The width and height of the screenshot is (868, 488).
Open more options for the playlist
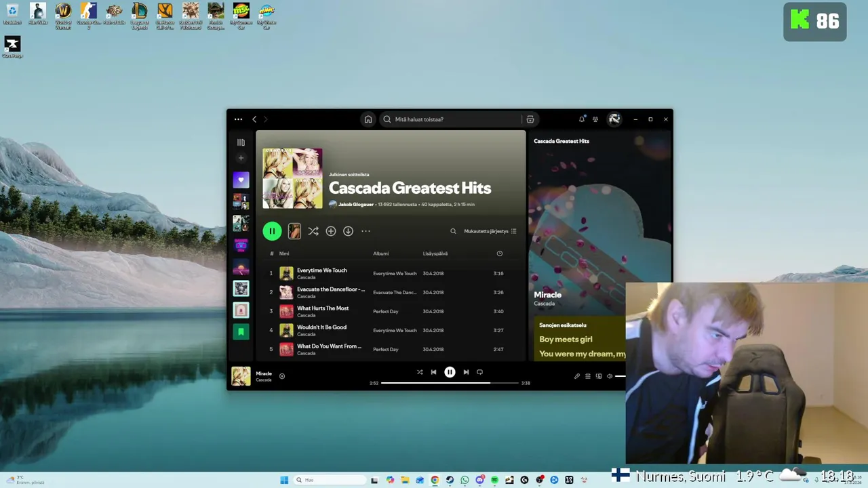[366, 231]
